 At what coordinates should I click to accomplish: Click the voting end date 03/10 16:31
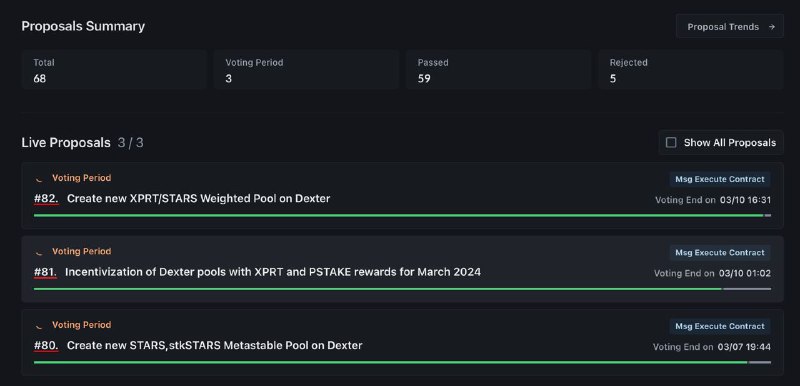(x=745, y=200)
